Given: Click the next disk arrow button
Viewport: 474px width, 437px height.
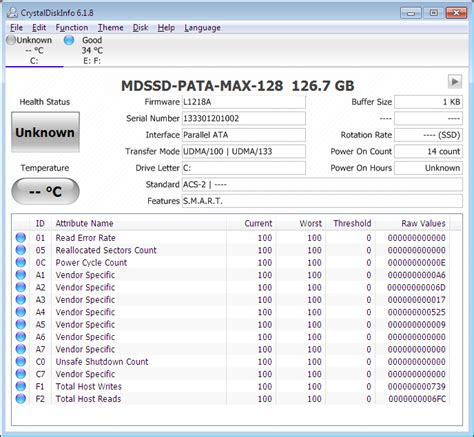Looking at the screenshot, I should (x=455, y=81).
